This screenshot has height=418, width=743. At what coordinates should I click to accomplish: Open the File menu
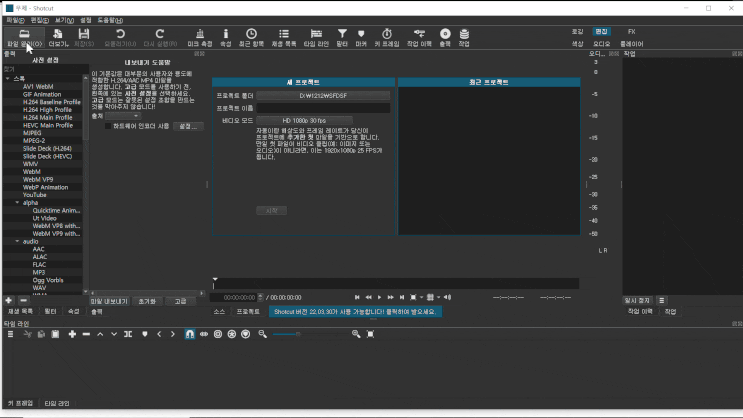pyautogui.click(x=15, y=20)
